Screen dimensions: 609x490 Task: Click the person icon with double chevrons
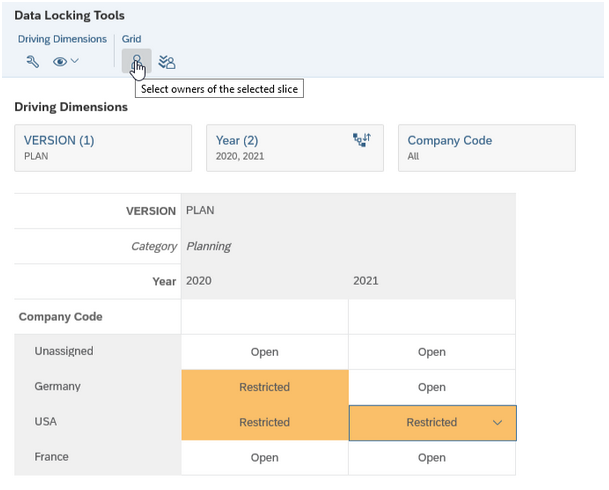point(167,62)
